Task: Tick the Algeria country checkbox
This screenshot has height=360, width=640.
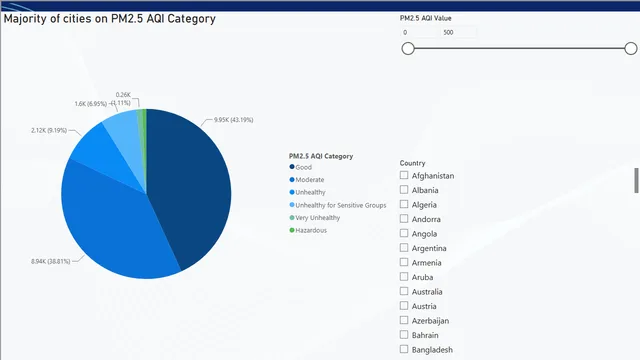Action: (404, 204)
